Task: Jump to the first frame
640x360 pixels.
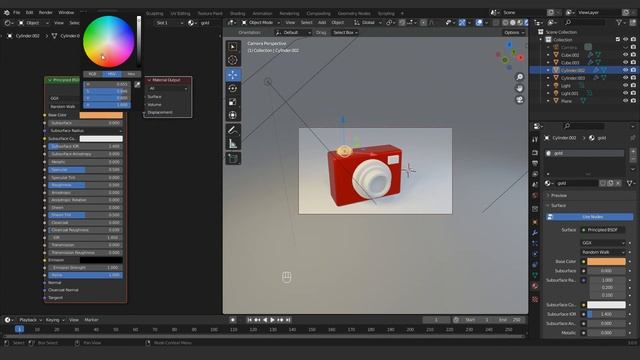Action: (x=249, y=320)
